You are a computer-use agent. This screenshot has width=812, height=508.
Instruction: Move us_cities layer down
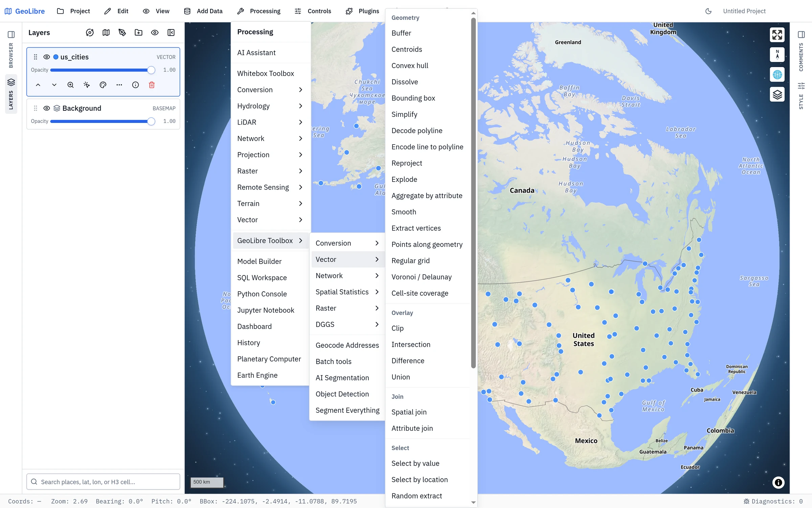(x=54, y=85)
